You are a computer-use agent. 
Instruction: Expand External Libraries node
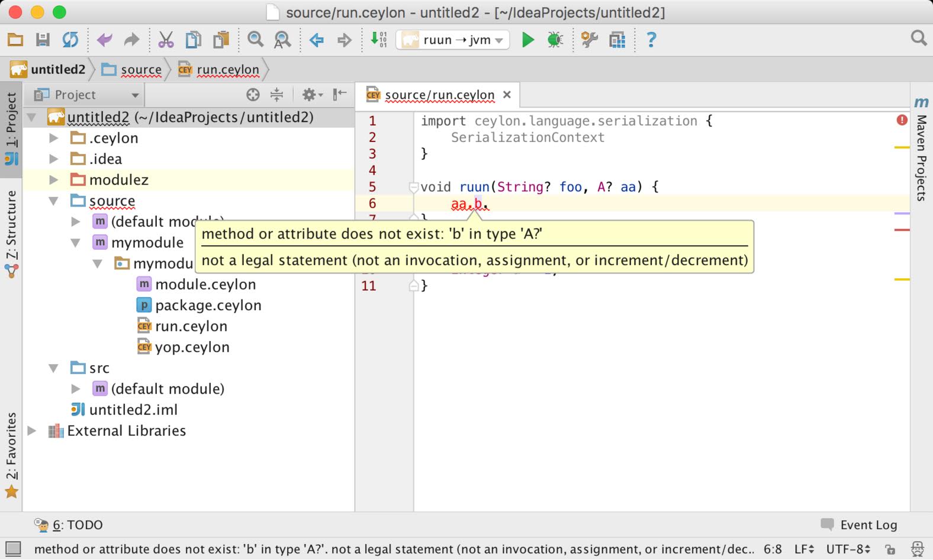(x=32, y=431)
